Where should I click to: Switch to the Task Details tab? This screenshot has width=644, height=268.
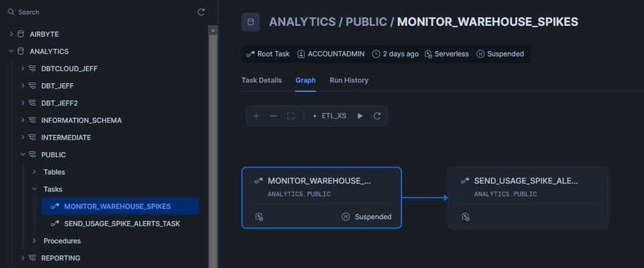tap(262, 80)
